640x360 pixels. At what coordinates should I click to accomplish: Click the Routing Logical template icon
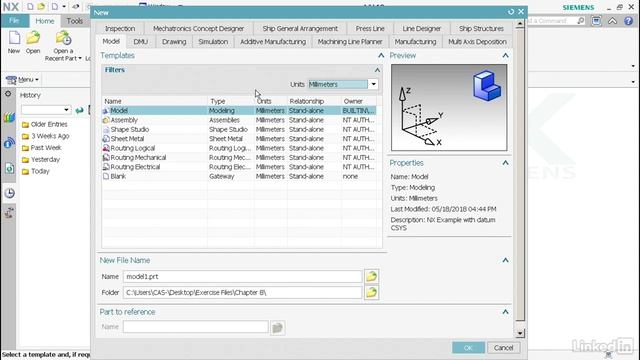pyautogui.click(x=106, y=148)
